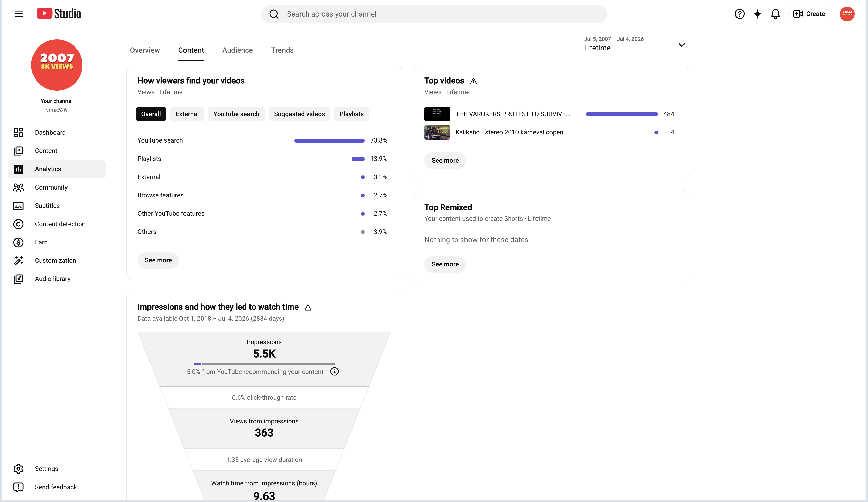Click THE VARUKERS PROTEST TO SURVIVE title

coord(512,114)
